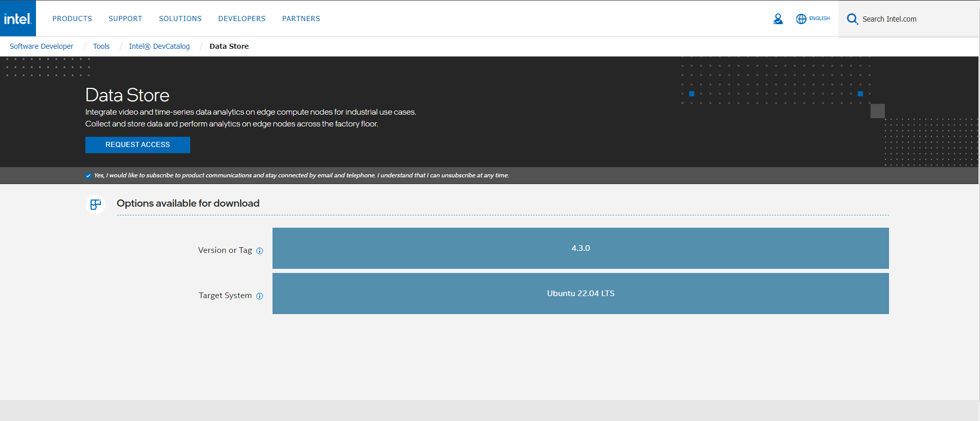Click the Target System label
This screenshot has width=980, height=421.
tap(225, 296)
